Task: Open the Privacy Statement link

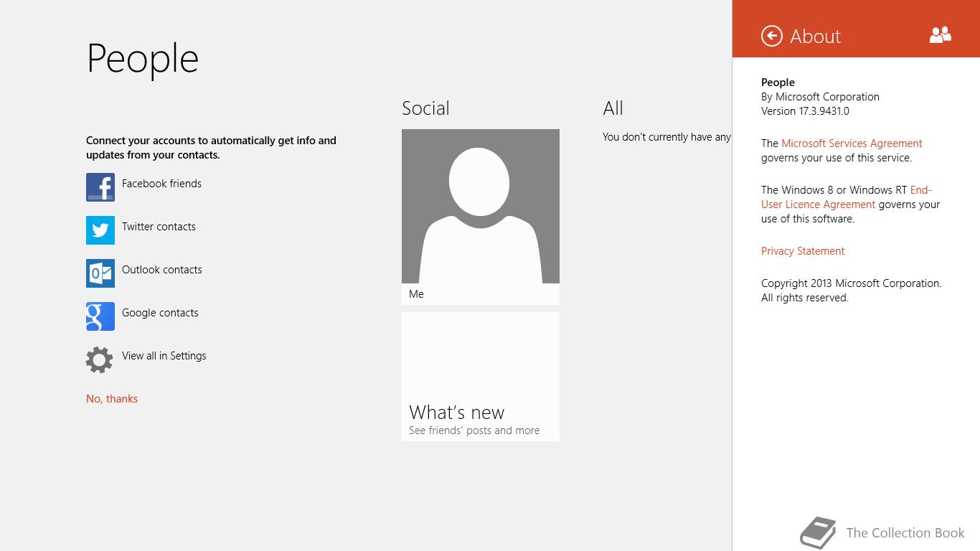Action: [x=803, y=251]
